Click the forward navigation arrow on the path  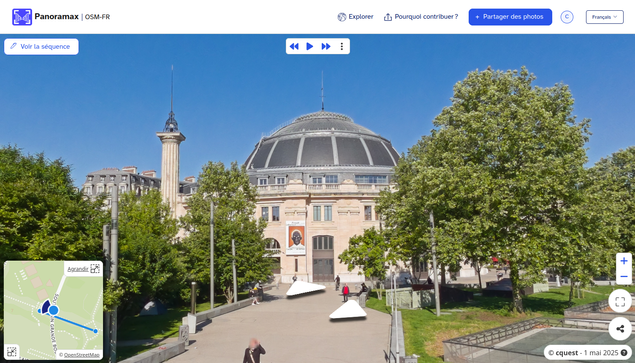(x=305, y=288)
